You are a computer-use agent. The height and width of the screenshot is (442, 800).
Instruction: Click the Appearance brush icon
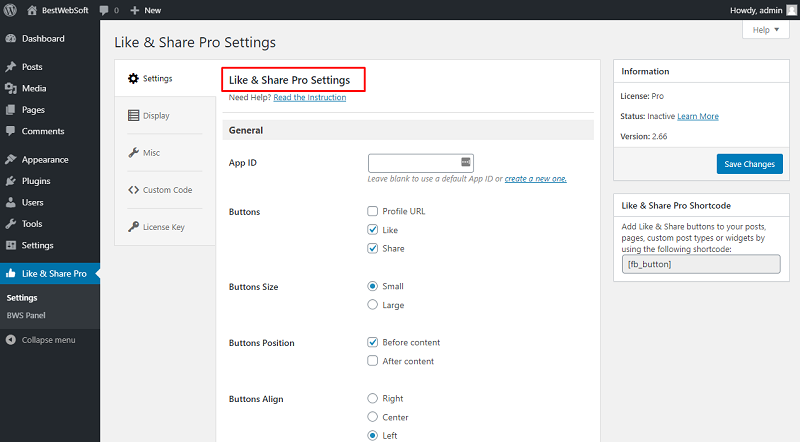pyautogui.click(x=11, y=159)
